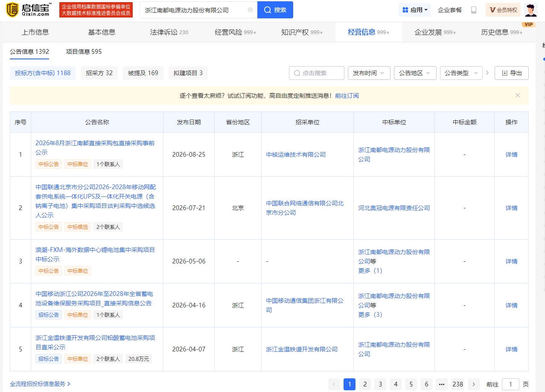Open 中国移动浙江公司 battery maintenance announcement
Screen dimensions: 545x392
coord(94,298)
